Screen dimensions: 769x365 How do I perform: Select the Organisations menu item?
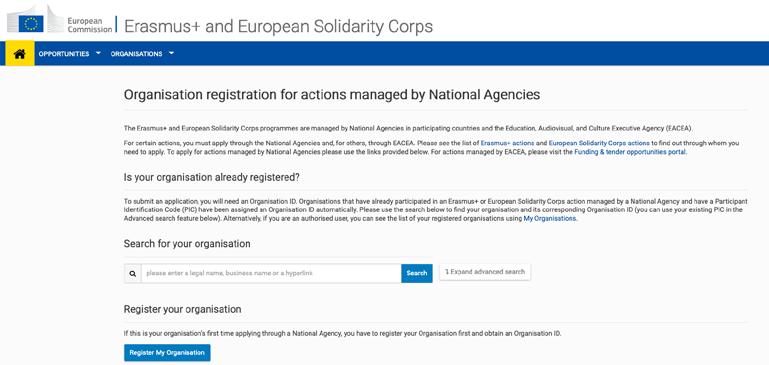click(136, 54)
